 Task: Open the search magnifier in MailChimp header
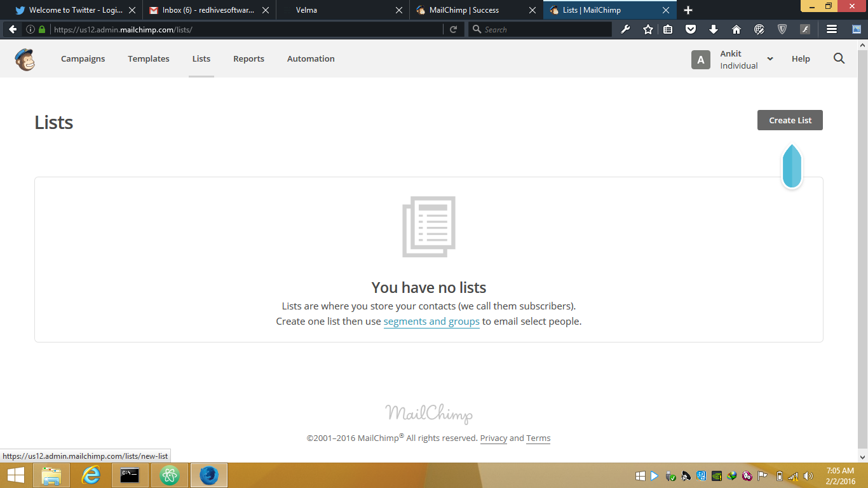click(839, 58)
